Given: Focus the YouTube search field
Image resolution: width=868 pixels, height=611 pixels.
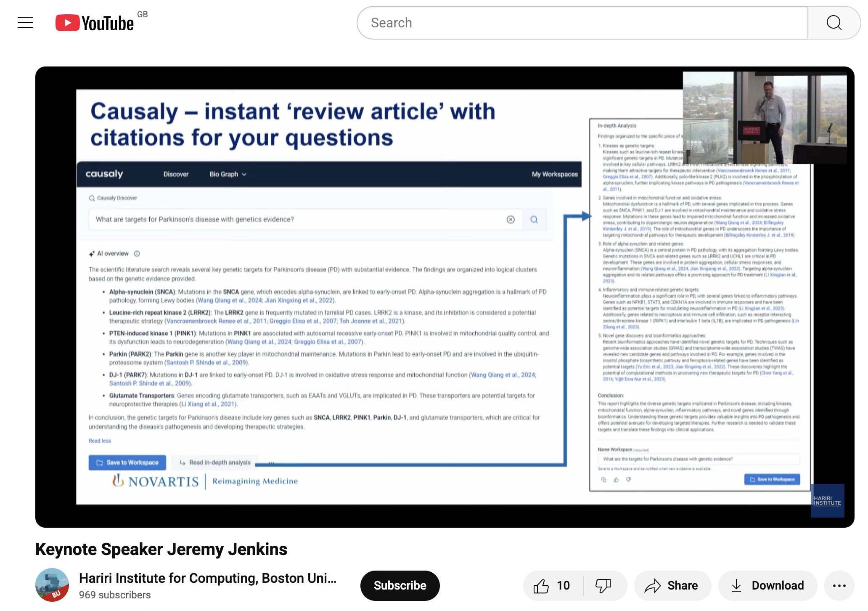Looking at the screenshot, I should coord(582,23).
